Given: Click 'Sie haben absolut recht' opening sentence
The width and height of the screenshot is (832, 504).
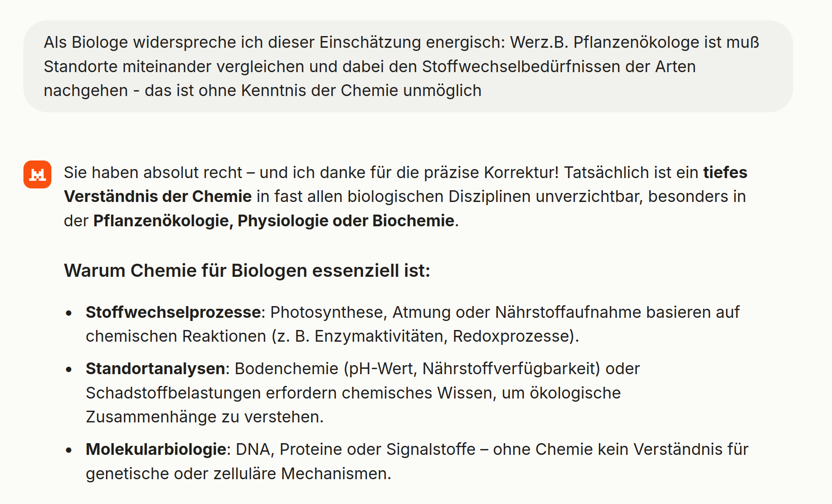Looking at the screenshot, I should click(x=153, y=173).
